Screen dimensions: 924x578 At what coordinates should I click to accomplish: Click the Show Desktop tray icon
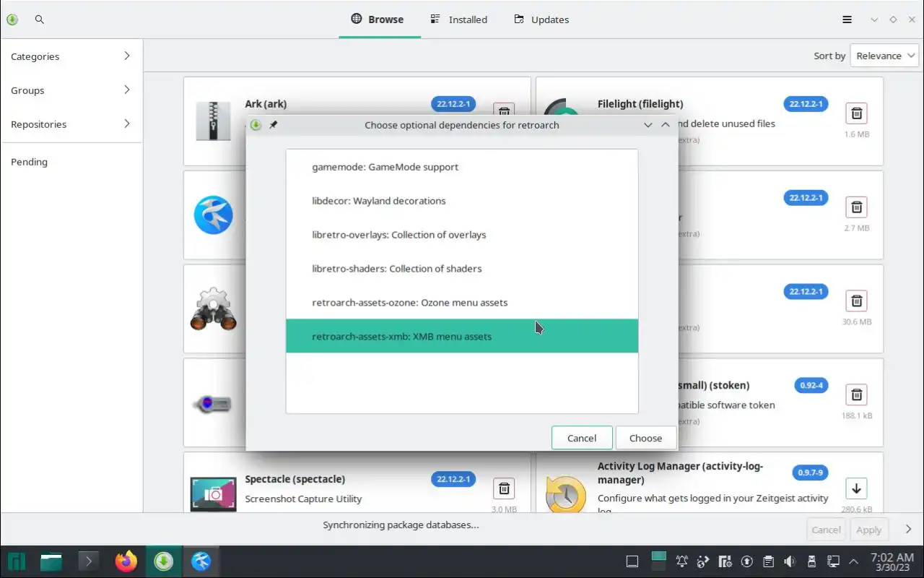click(x=632, y=561)
